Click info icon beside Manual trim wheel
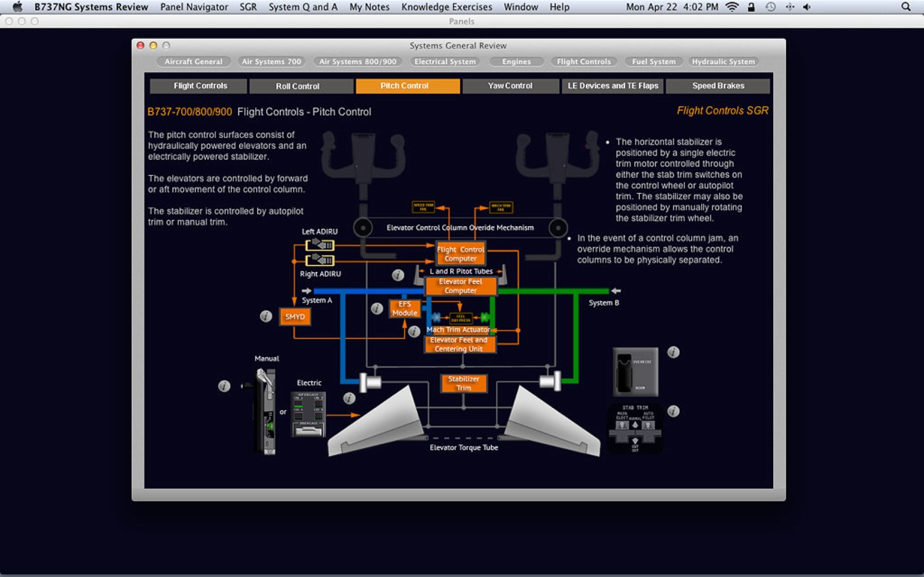This screenshot has height=577, width=924. pyautogui.click(x=224, y=386)
